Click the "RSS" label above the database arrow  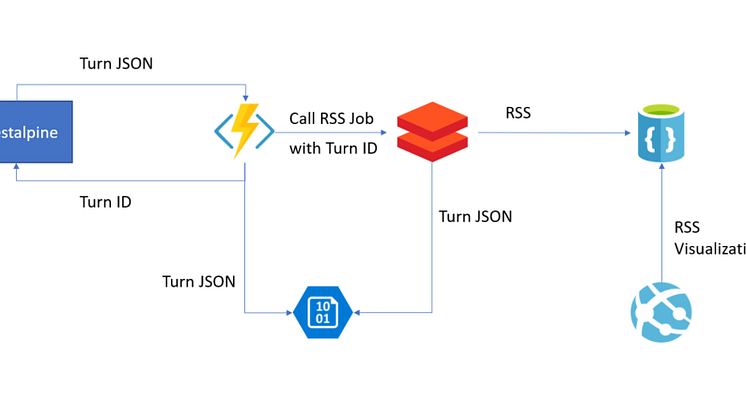pos(518,113)
